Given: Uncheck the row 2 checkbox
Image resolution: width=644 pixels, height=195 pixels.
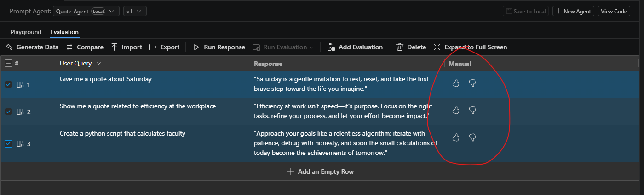Looking at the screenshot, I should pyautogui.click(x=8, y=112).
